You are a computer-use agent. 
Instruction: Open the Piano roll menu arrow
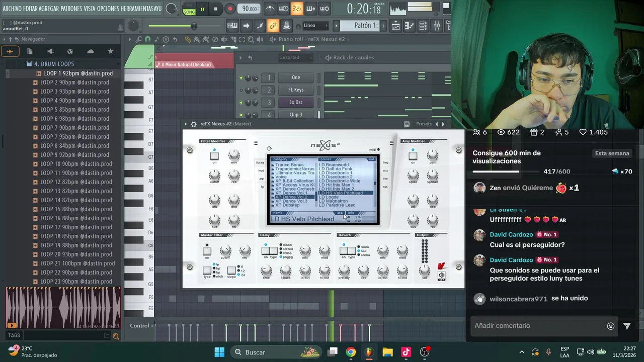click(130, 39)
